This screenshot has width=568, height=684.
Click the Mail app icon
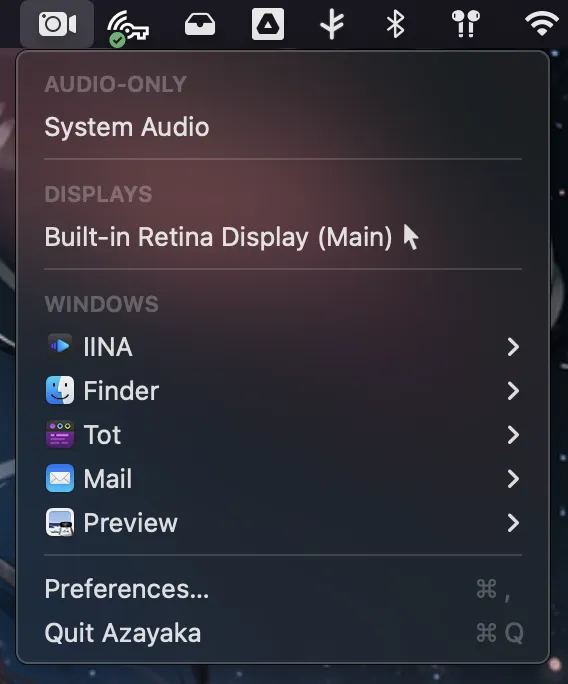[x=60, y=478]
